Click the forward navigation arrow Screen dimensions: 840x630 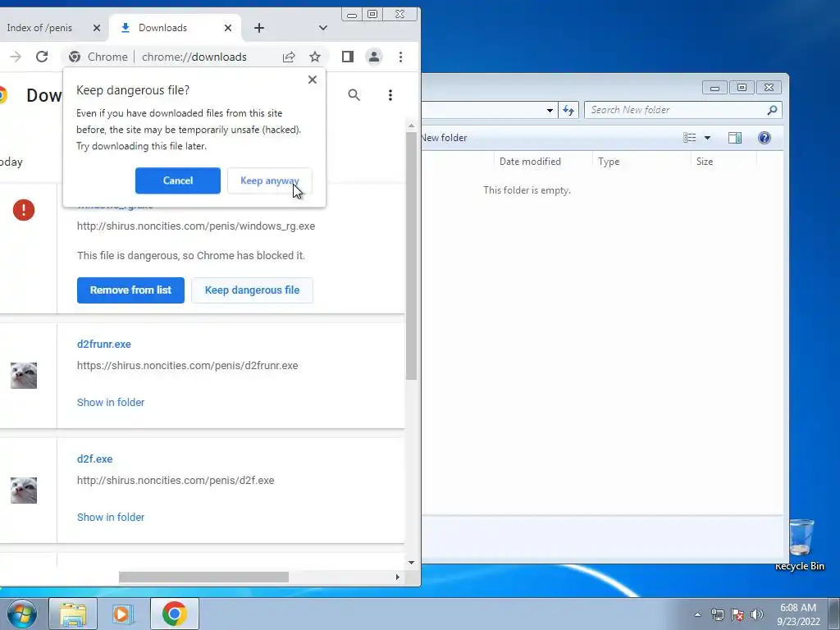pyautogui.click(x=16, y=57)
